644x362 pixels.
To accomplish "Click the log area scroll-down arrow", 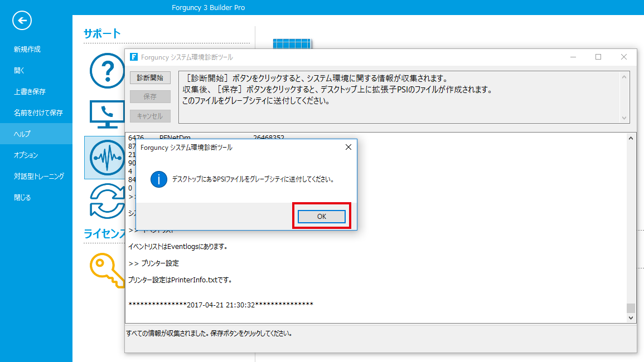I will click(631, 318).
